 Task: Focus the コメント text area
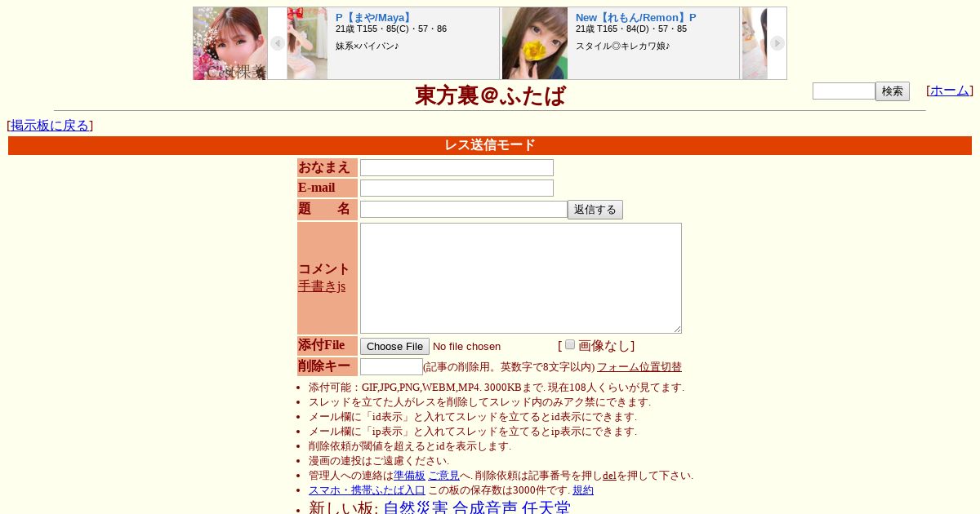[x=521, y=278]
